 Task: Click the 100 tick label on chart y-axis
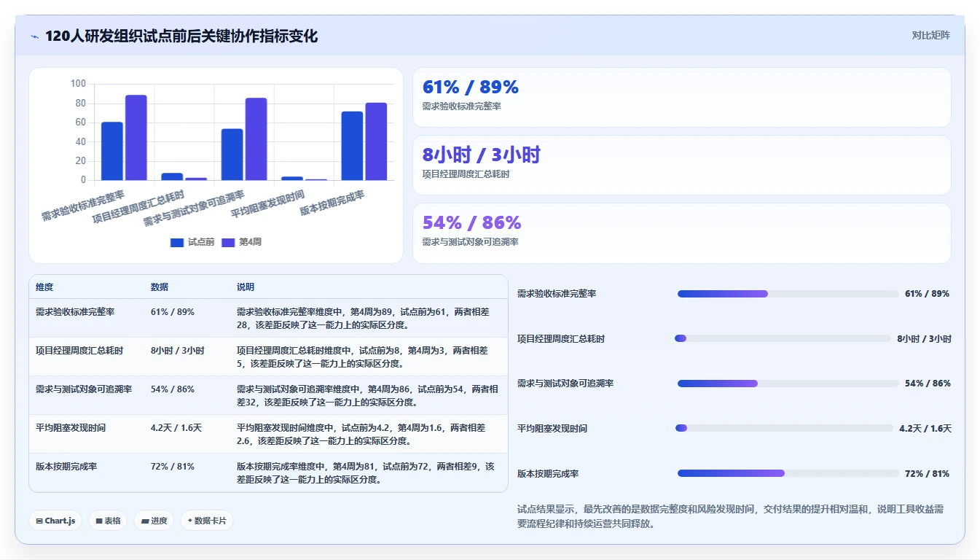pyautogui.click(x=78, y=84)
